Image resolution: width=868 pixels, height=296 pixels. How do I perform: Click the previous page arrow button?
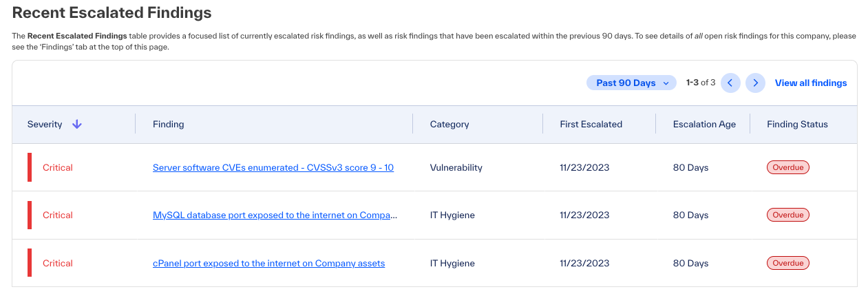click(x=730, y=83)
